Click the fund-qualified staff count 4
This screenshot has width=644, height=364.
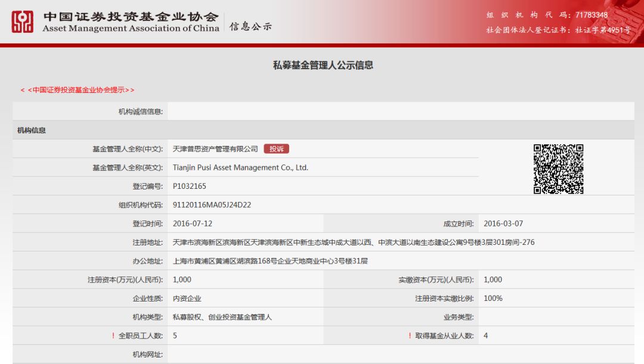[x=485, y=335]
